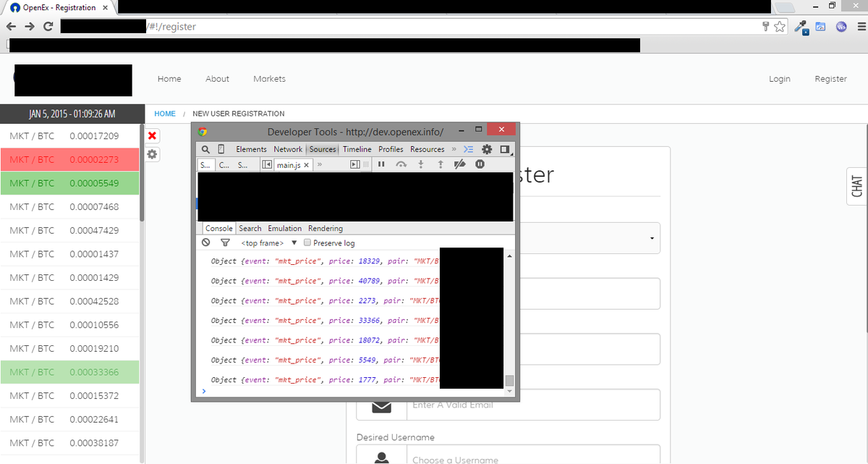Open the Elements panel tab
The image size is (868, 464).
tap(251, 149)
